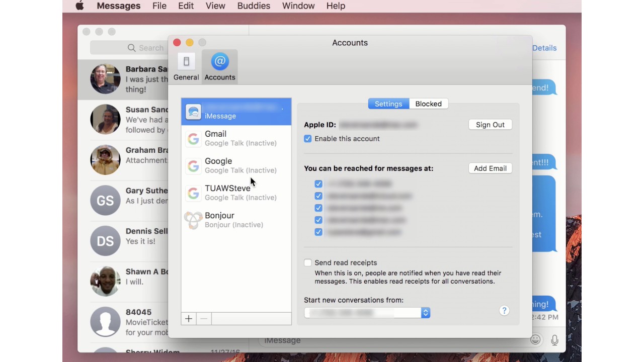This screenshot has width=644, height=362.
Task: Open the Help menu
Action: (x=336, y=6)
